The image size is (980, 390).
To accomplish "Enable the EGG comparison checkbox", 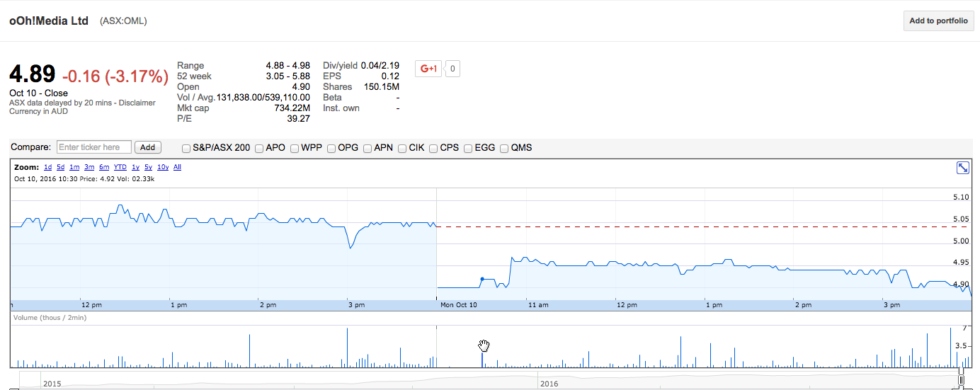I will coord(468,149).
